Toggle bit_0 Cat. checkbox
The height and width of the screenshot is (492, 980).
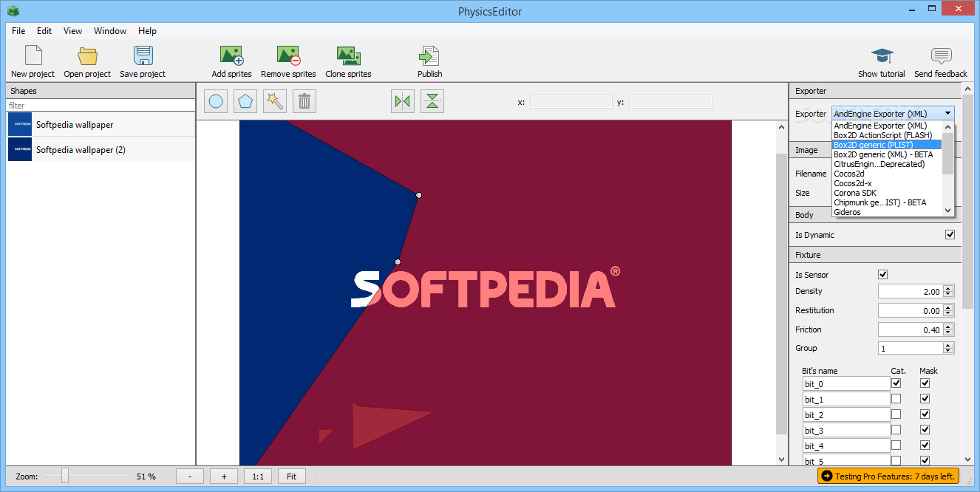(896, 383)
